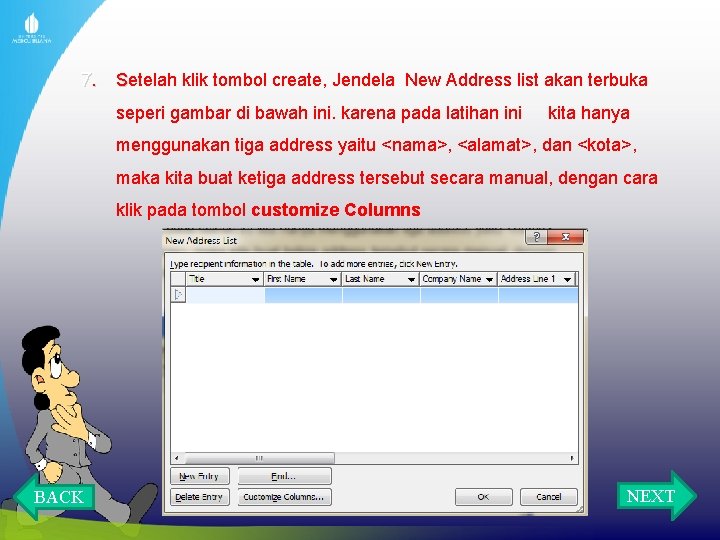
Task: Click the Delete Entry button
Action: pyautogui.click(x=200, y=497)
